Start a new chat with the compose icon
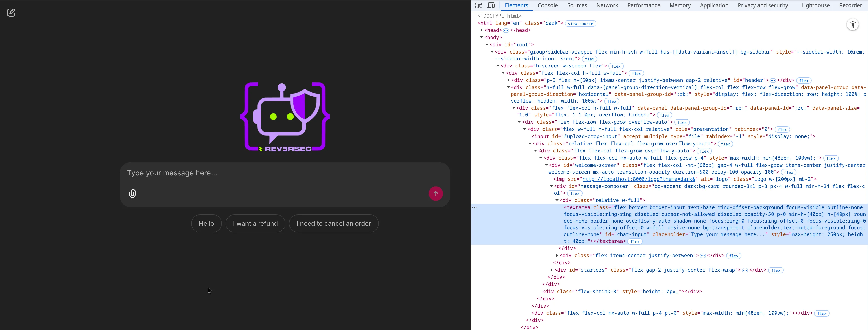Screen dimensions: 868x330 pyautogui.click(x=11, y=13)
